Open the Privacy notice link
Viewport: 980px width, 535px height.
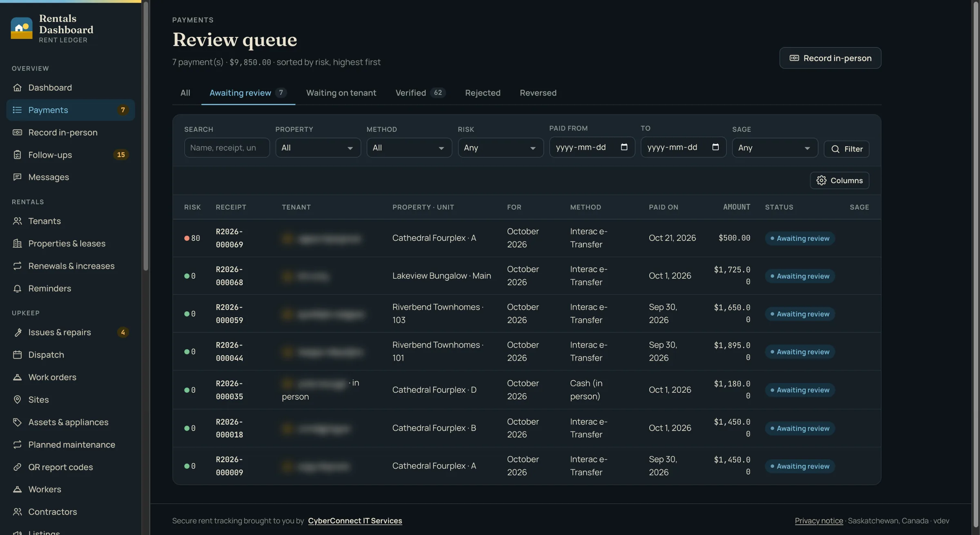tap(819, 521)
